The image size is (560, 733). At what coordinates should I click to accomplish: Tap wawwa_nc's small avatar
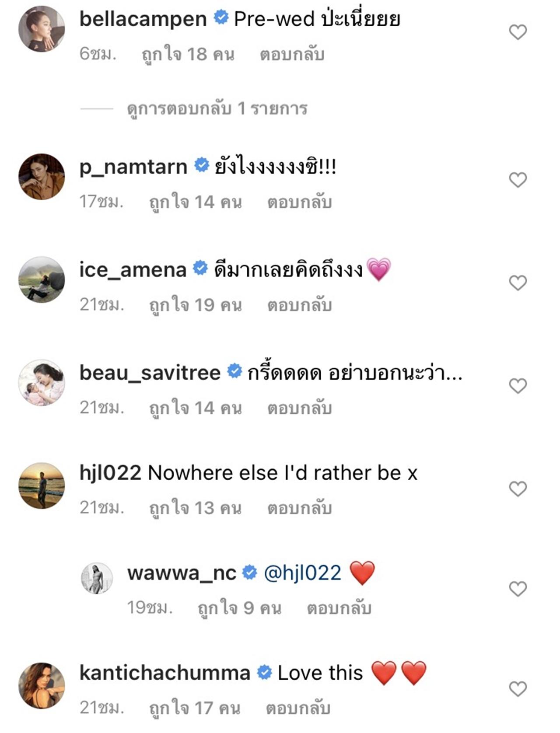coord(97,578)
